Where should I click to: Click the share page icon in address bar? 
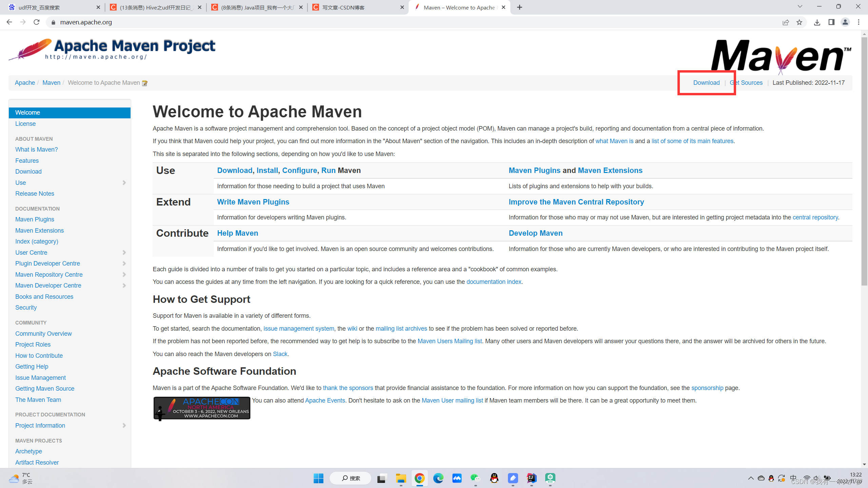(x=786, y=22)
